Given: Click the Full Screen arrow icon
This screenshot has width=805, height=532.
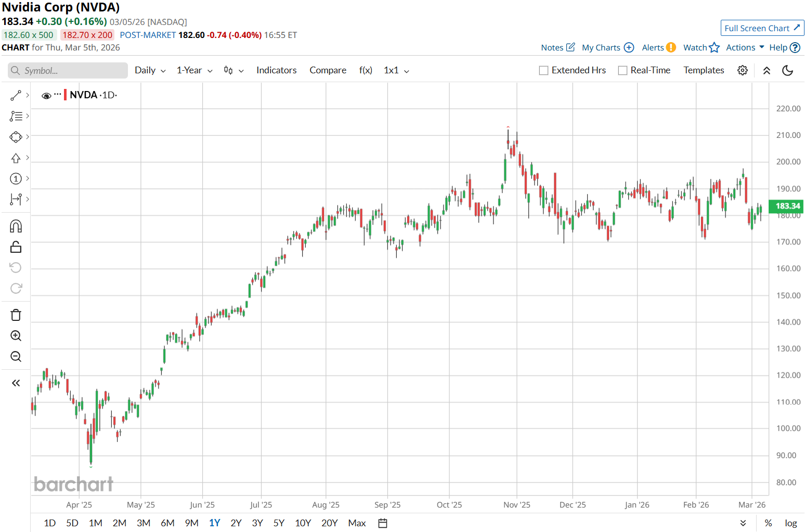Looking at the screenshot, I should [x=797, y=27].
